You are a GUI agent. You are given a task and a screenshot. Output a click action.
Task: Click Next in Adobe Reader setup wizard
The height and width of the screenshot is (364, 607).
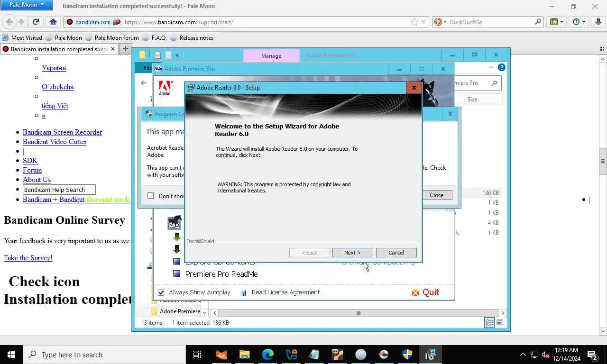click(x=352, y=253)
